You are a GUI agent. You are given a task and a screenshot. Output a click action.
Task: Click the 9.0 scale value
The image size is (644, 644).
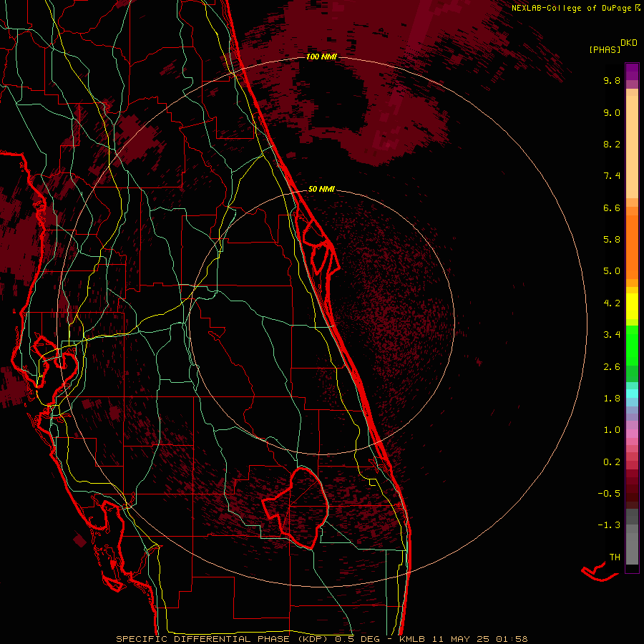[612, 112]
